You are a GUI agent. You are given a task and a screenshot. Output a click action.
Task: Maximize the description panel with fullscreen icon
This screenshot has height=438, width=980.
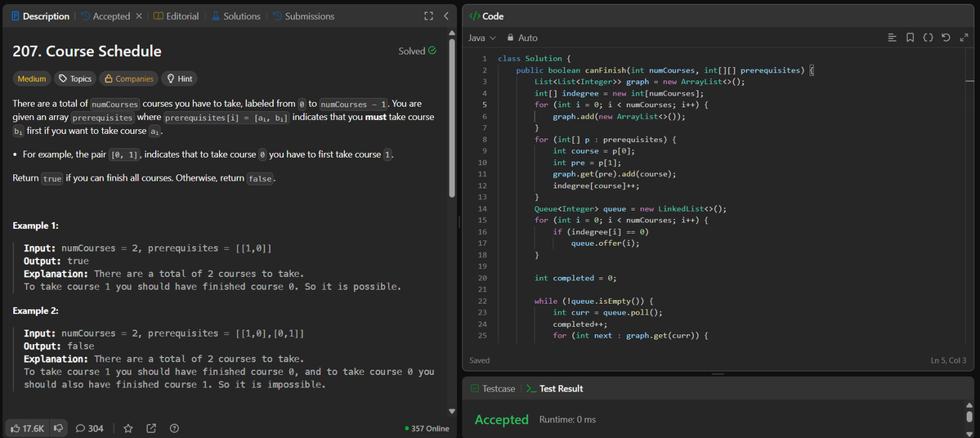click(x=428, y=16)
